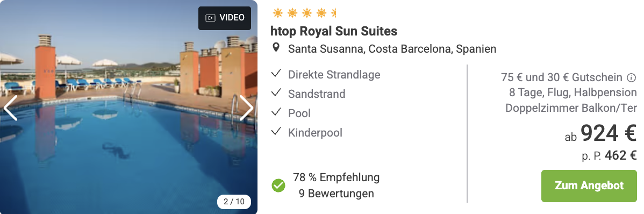Click the pool photo thumbnail
This screenshot has width=644, height=214.
coord(128,107)
